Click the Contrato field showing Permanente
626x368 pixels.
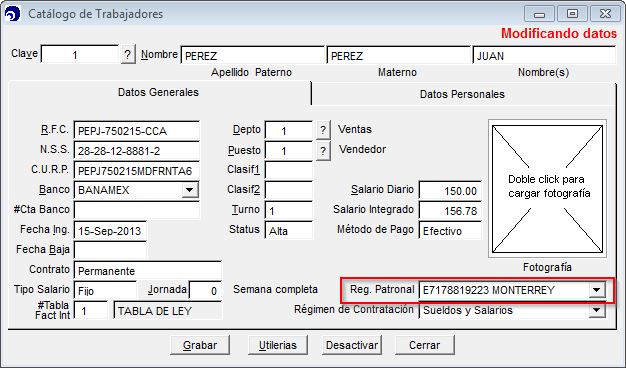[x=148, y=271]
